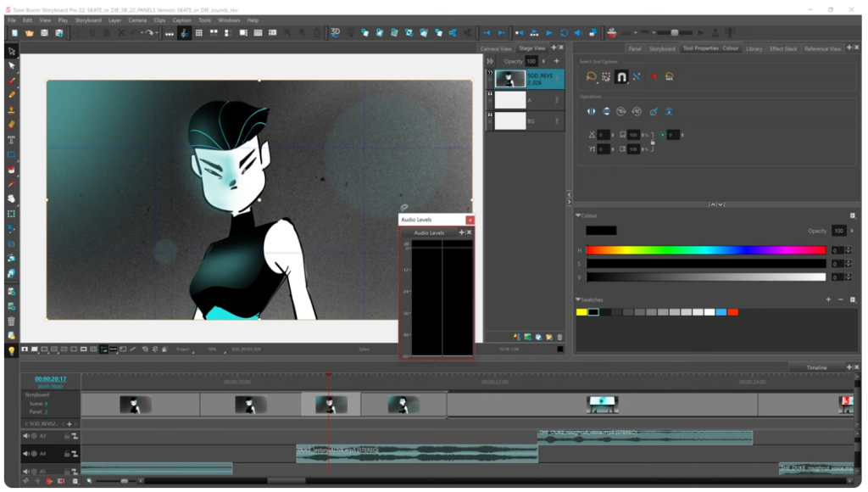Screen dimensions: 868x492
Task: Open the Storyboard menu
Action: [x=88, y=20]
